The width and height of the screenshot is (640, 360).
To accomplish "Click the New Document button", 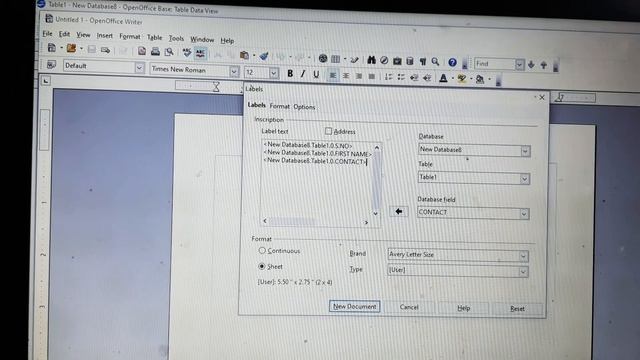I will [355, 307].
